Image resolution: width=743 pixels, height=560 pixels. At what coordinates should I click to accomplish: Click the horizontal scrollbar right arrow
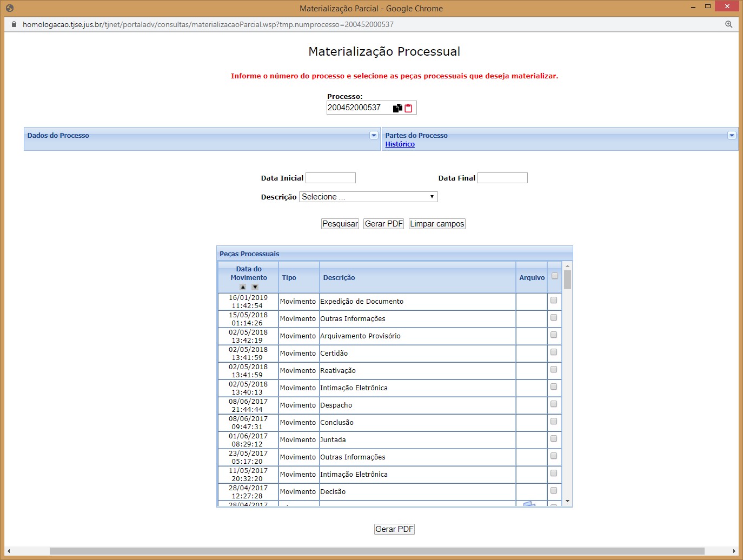734,551
